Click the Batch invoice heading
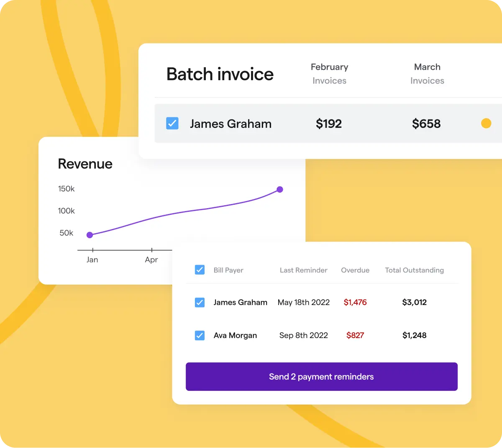The width and height of the screenshot is (502, 448). (220, 74)
